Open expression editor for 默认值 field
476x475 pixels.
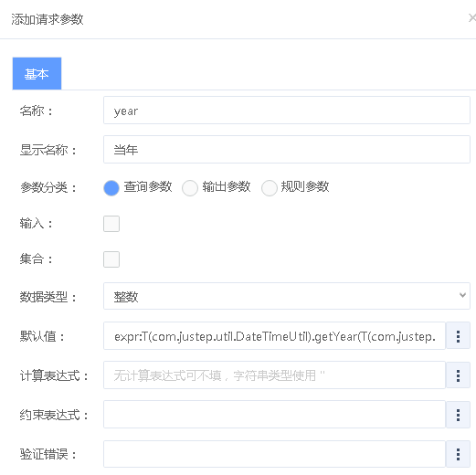click(x=458, y=336)
